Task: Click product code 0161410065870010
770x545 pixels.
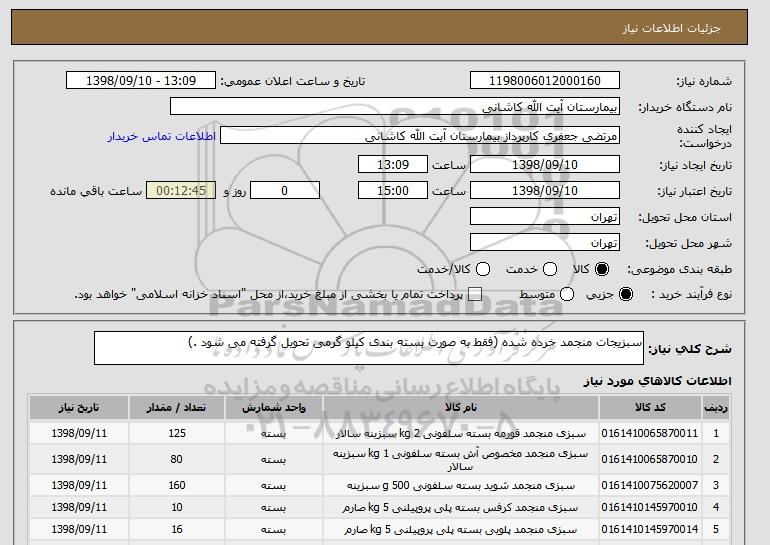Action: click(x=650, y=459)
